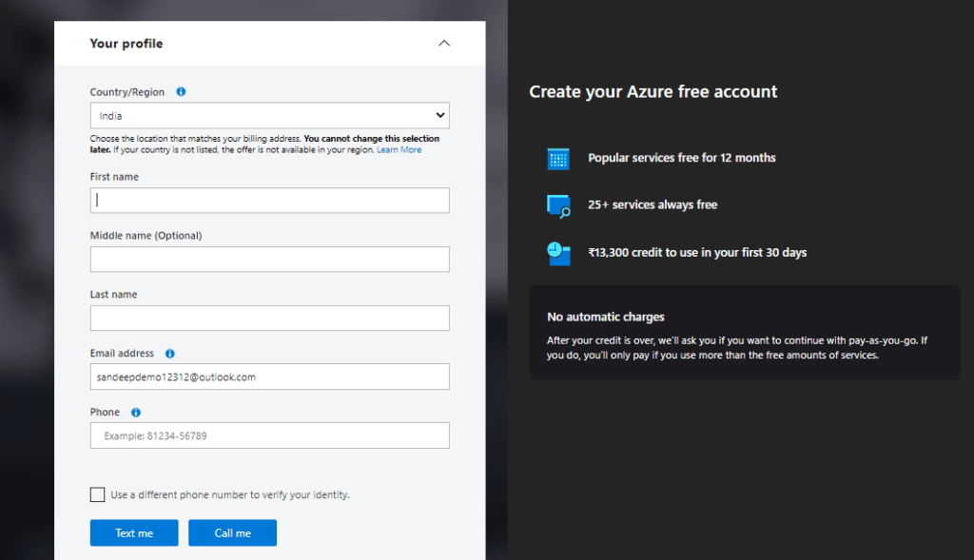Collapse the Your profile section chevron
The image size is (974, 560).
click(x=443, y=44)
